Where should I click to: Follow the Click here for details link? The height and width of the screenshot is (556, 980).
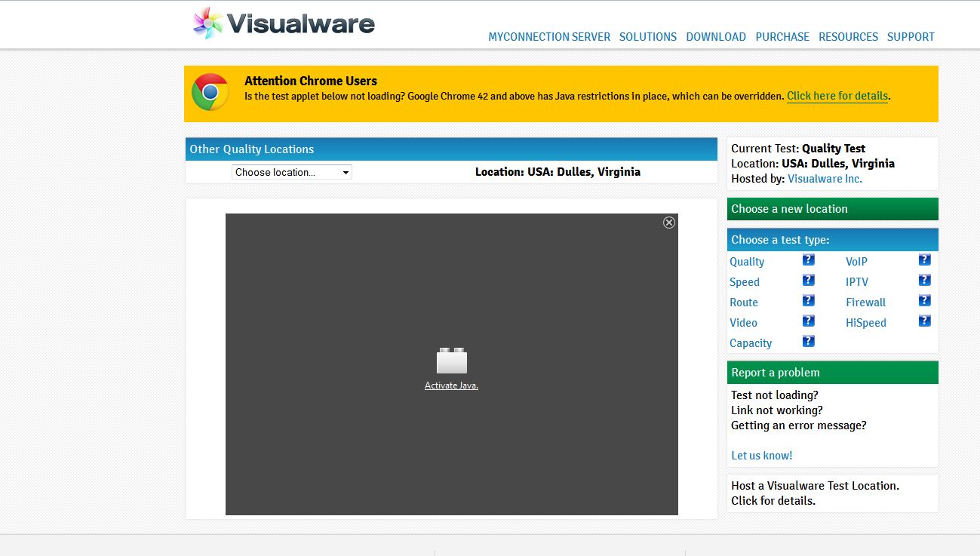[837, 96]
